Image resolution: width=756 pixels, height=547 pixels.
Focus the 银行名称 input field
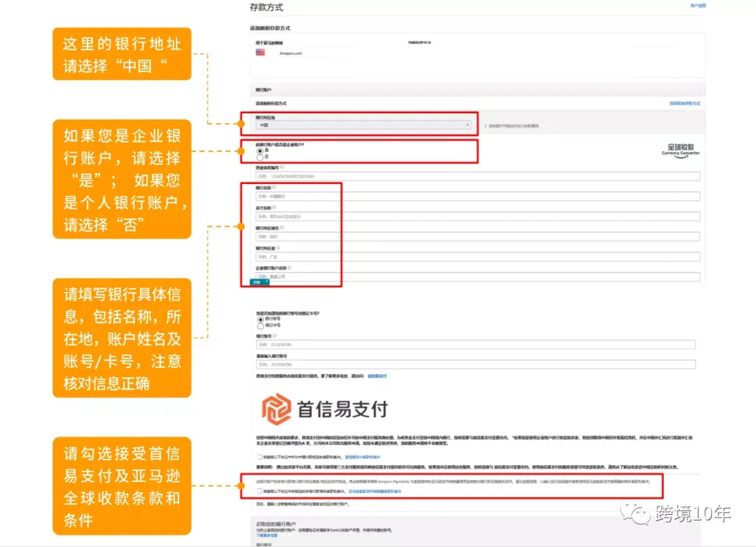pyautogui.click(x=477, y=197)
